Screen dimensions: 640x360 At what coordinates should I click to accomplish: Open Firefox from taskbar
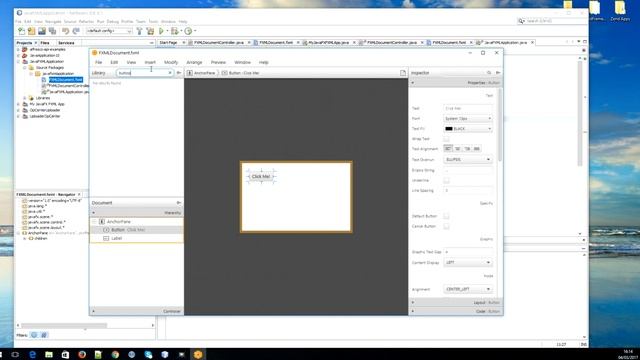82,354
